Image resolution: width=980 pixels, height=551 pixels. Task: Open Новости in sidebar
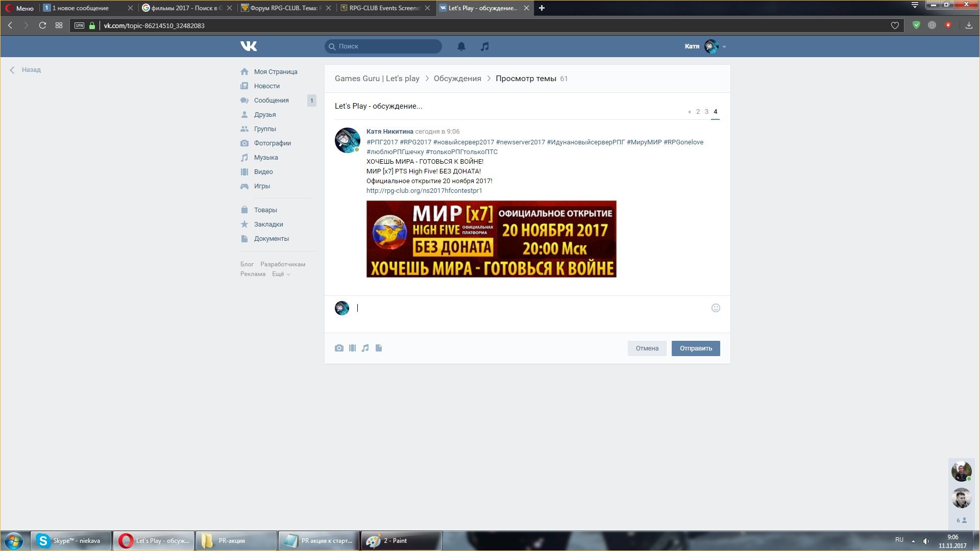(x=267, y=86)
